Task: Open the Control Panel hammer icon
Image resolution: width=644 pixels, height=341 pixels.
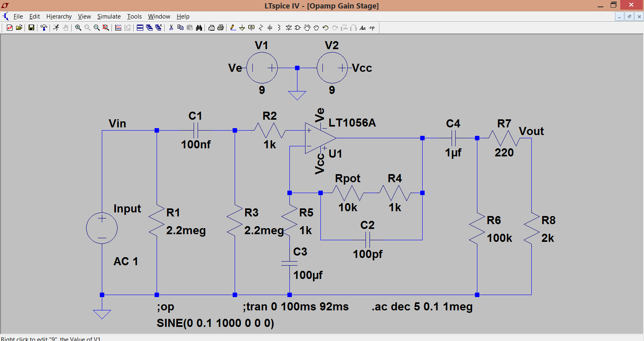Action: point(44,27)
